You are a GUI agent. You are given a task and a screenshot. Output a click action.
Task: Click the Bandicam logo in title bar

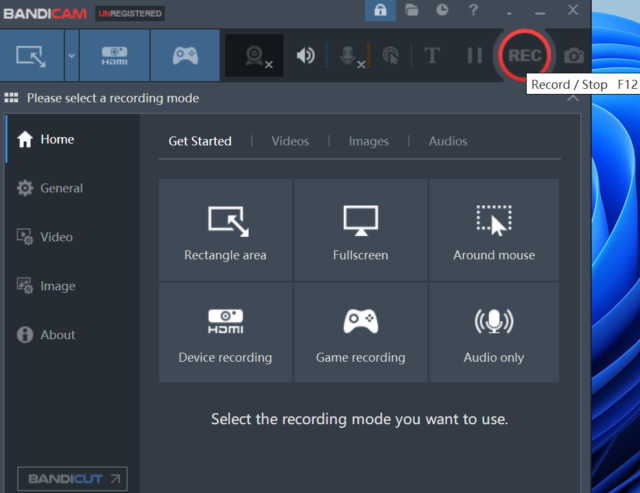click(45, 13)
